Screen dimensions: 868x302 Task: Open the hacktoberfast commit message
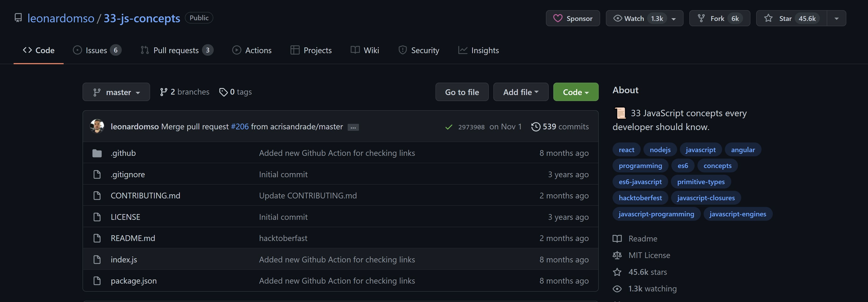[x=283, y=238]
